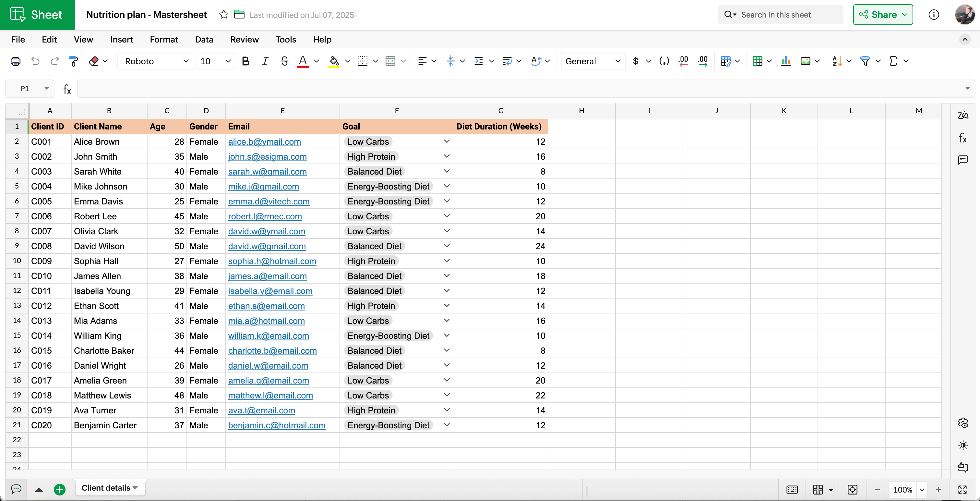980x501 pixels.
Task: Click the info icon
Action: coord(934,15)
